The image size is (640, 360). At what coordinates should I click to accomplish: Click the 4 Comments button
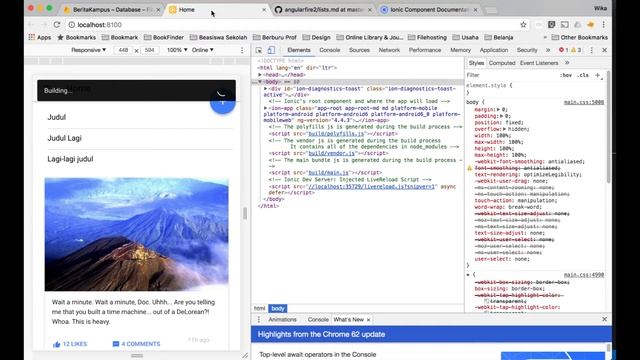pyautogui.click(x=136, y=344)
